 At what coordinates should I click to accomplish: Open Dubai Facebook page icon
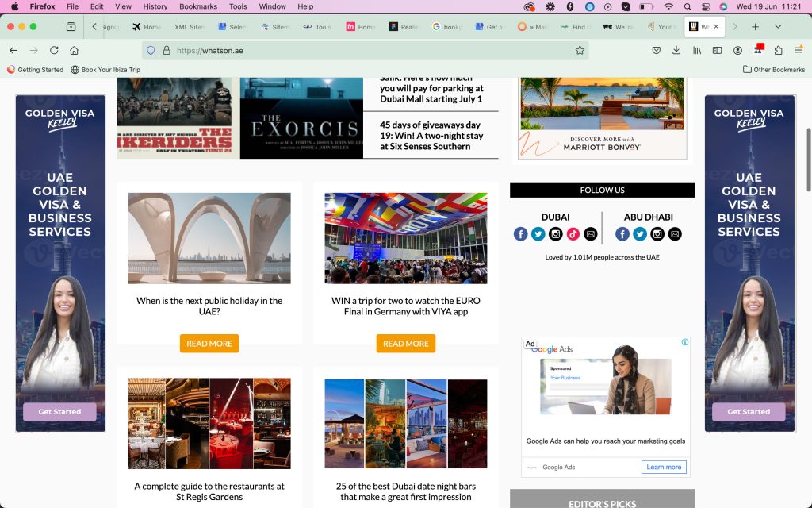[x=520, y=234]
